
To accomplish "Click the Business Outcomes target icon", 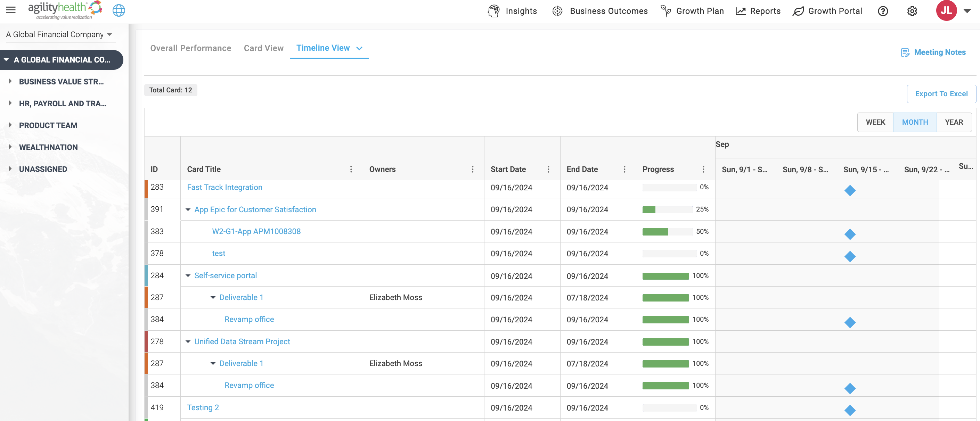I will click(557, 11).
